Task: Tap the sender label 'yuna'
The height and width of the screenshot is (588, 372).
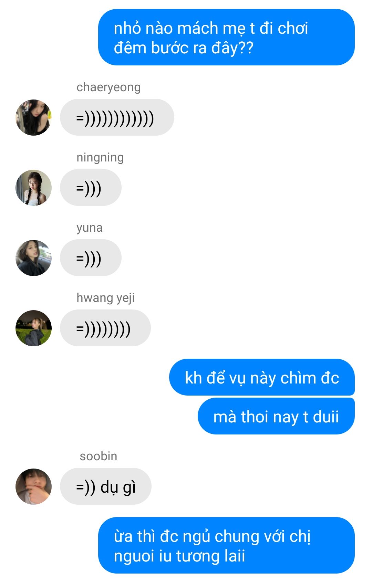Action: click(x=90, y=228)
